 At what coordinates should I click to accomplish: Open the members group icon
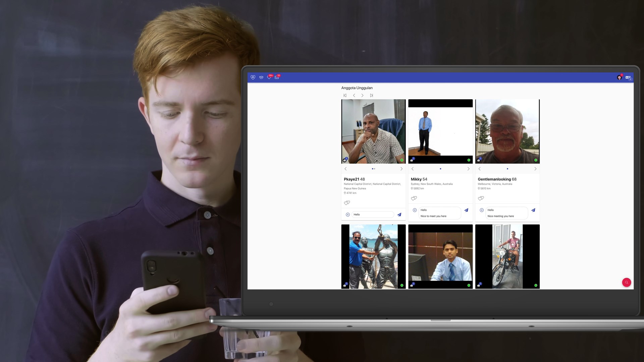coord(261,77)
